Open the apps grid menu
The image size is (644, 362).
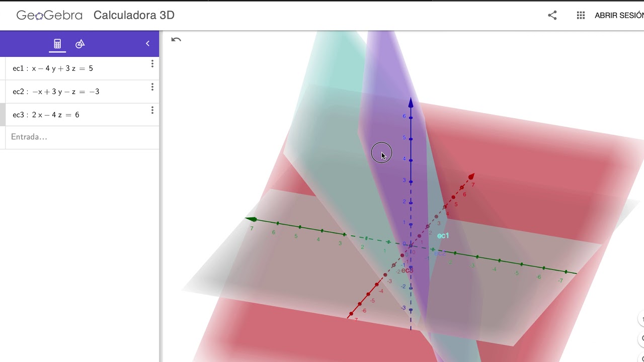tap(581, 15)
